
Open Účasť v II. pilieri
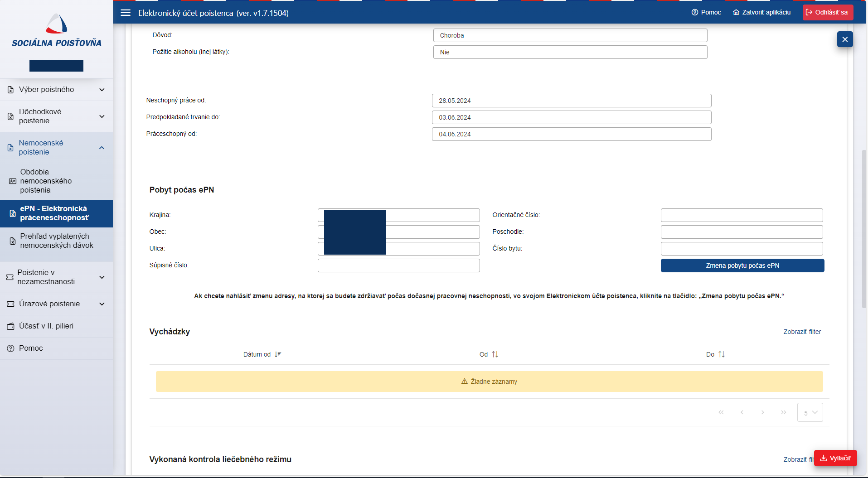pos(46,326)
